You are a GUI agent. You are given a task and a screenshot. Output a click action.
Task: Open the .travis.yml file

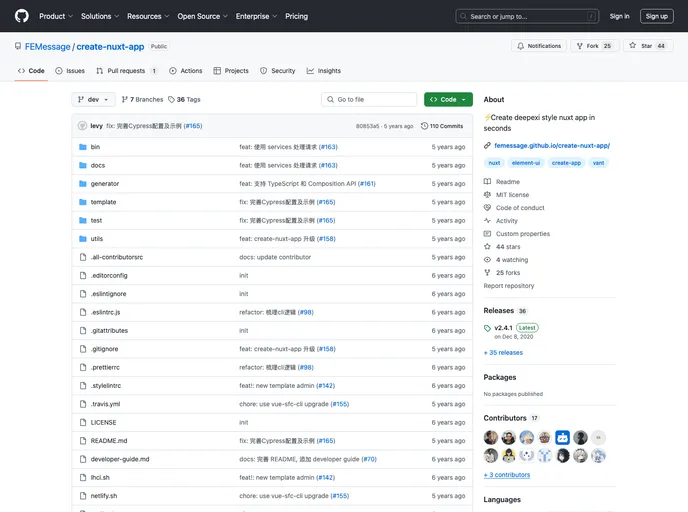[105, 404]
